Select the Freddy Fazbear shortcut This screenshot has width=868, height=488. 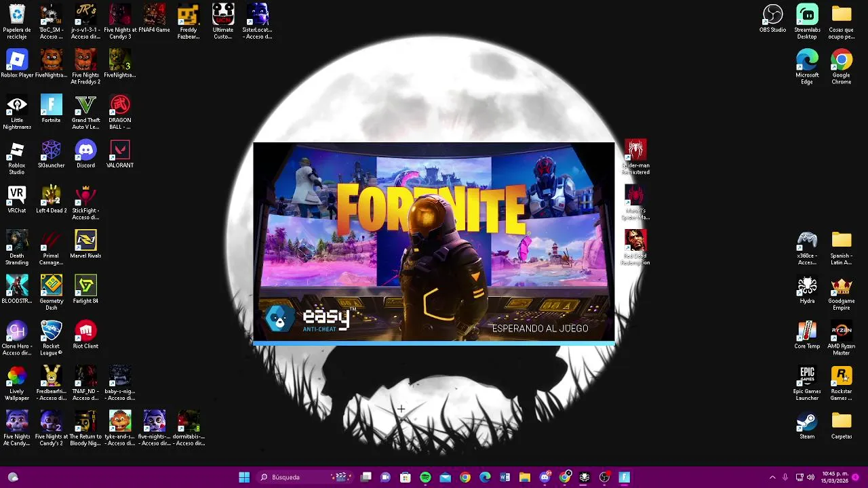tap(189, 21)
